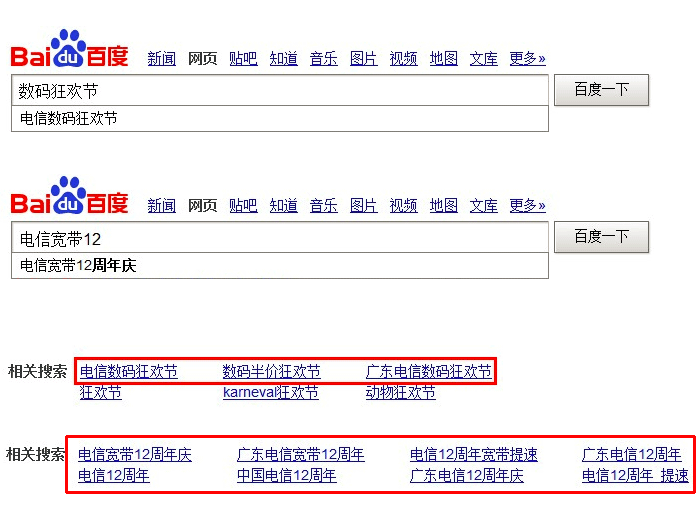Viewport: 697px width, 523px height.
Task: Open 知道 in upper Baidu bar
Action: pos(284,59)
